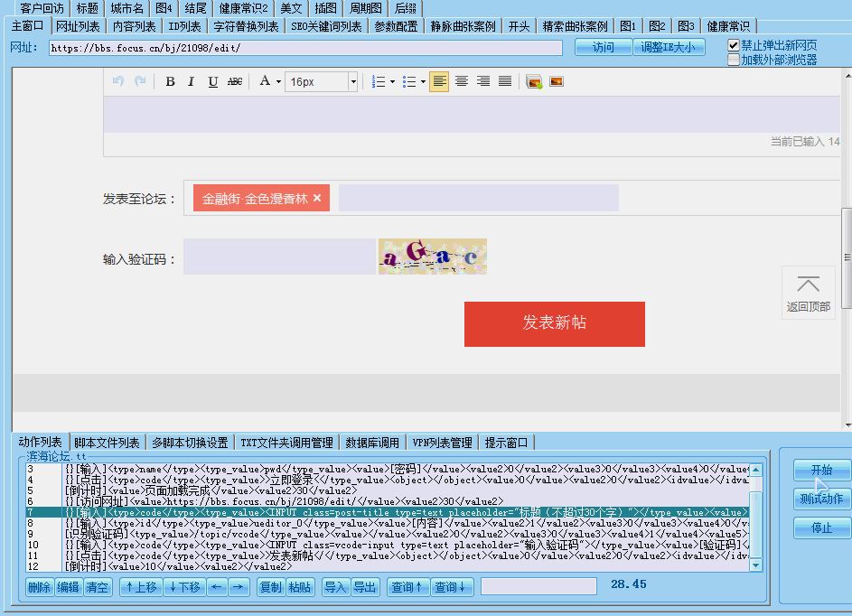Expand the bullet list style dropdown
Viewport: 852px width, 616px height.
423,82
